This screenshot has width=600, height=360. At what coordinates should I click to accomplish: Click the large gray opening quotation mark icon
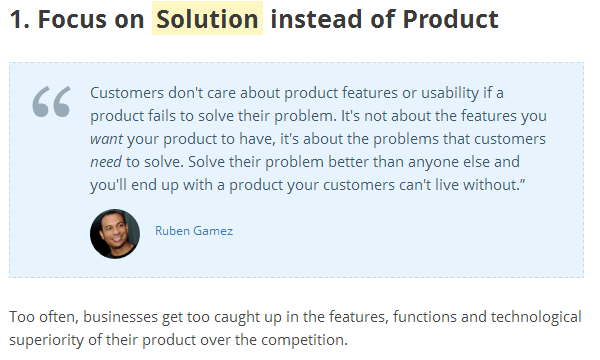pyautogui.click(x=51, y=101)
